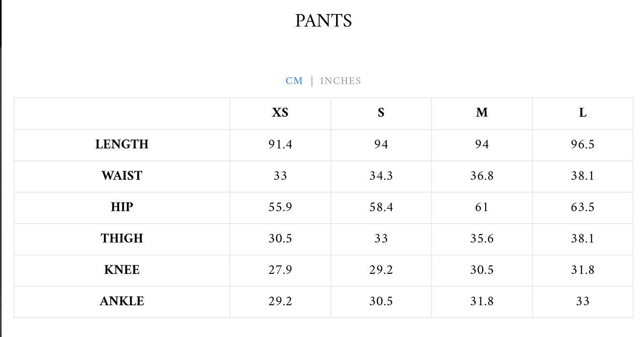This screenshot has width=644, height=337.
Task: Click XS length value 91.4
Action: coord(280,144)
